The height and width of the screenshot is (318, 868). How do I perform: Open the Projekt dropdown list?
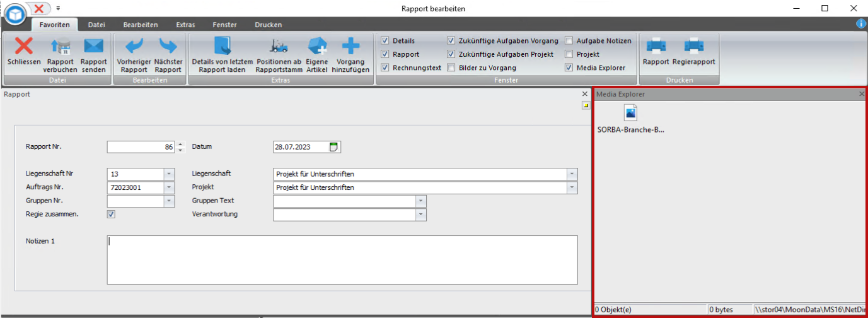[571, 187]
